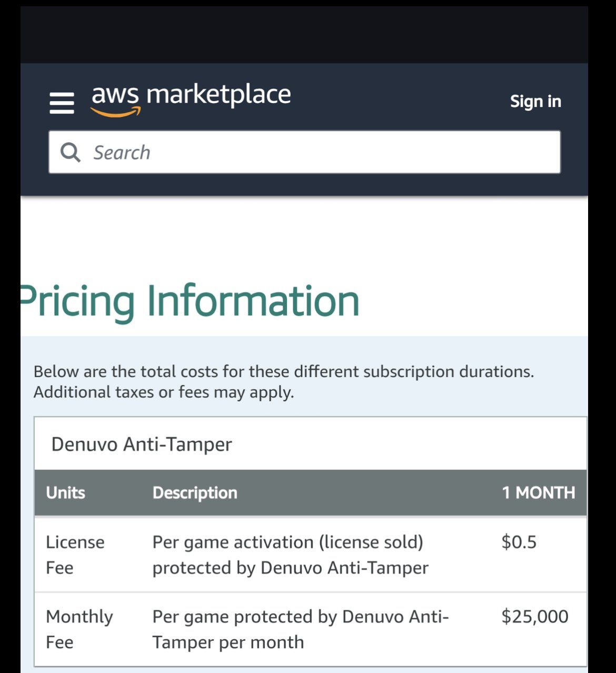616x673 pixels.
Task: Click the $0.5 license fee price
Action: click(x=519, y=542)
